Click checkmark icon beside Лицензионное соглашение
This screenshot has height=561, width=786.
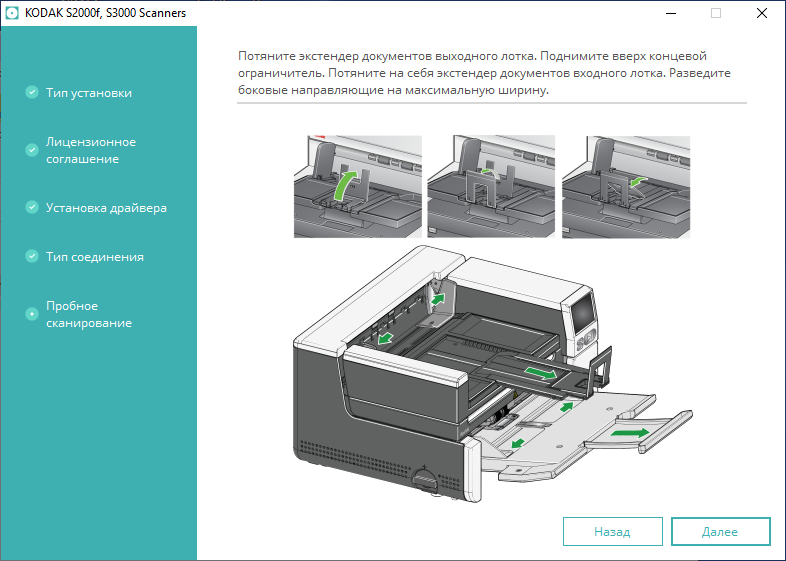coord(32,150)
